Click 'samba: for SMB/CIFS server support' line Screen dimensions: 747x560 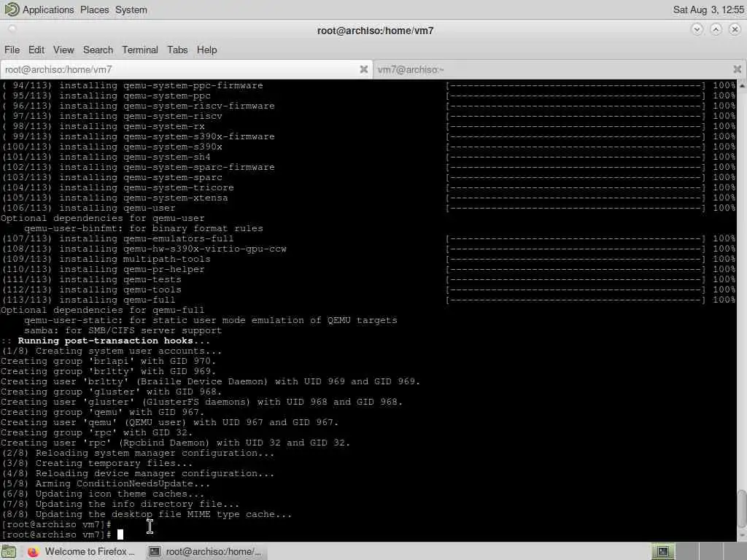click(123, 330)
